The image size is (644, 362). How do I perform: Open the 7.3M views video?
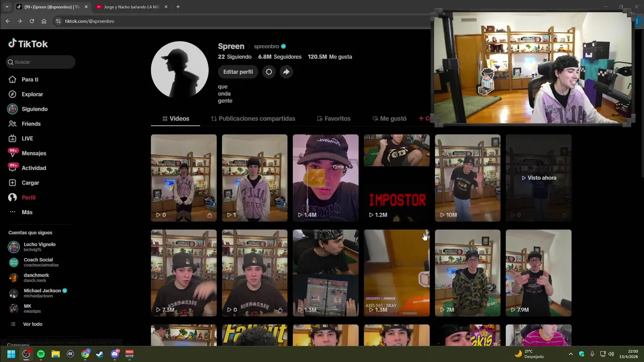pos(184,273)
